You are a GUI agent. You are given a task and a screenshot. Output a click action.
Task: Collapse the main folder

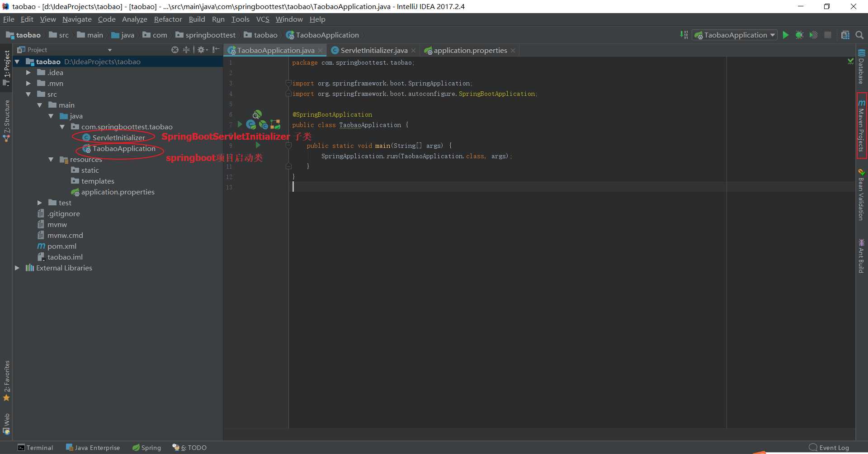(40, 105)
